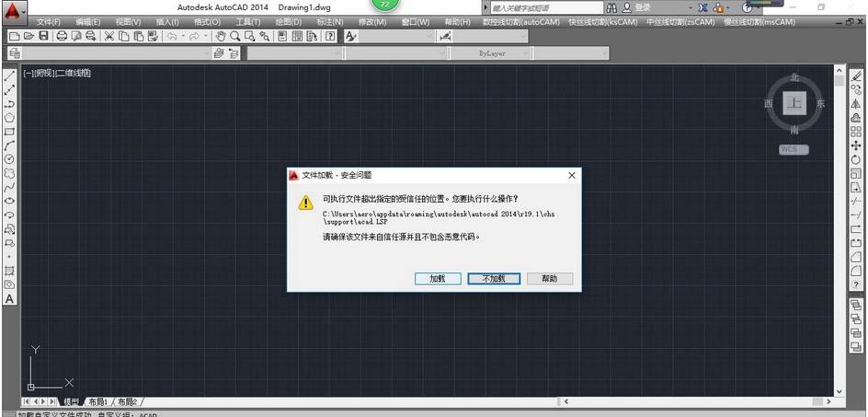
Task: Open the 数控线切割(autoCAM) menu
Action: (x=520, y=22)
